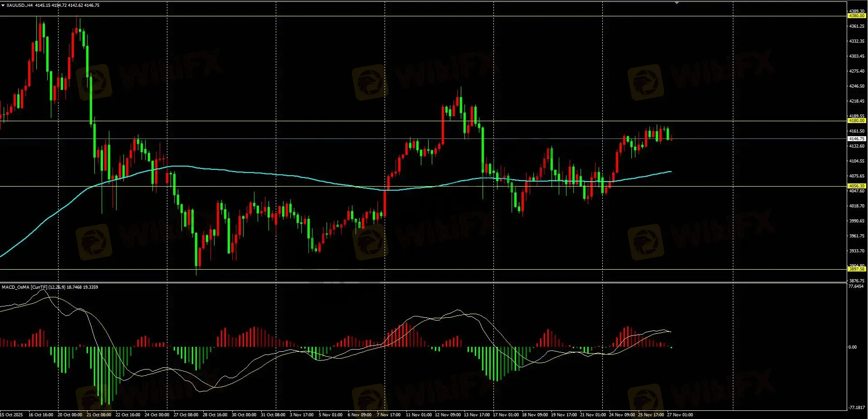Click the 4218.45 price scale value
The height and width of the screenshot is (419, 868).
[857, 101]
